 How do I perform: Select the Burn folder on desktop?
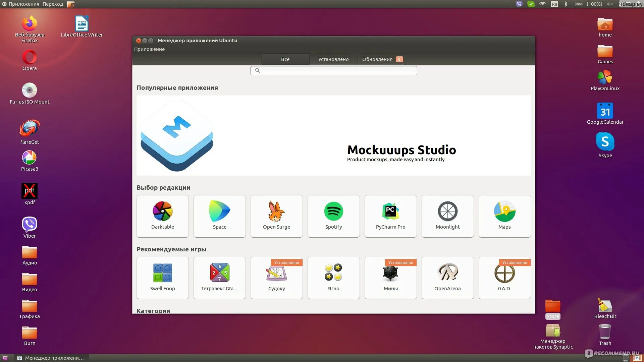tap(30, 336)
